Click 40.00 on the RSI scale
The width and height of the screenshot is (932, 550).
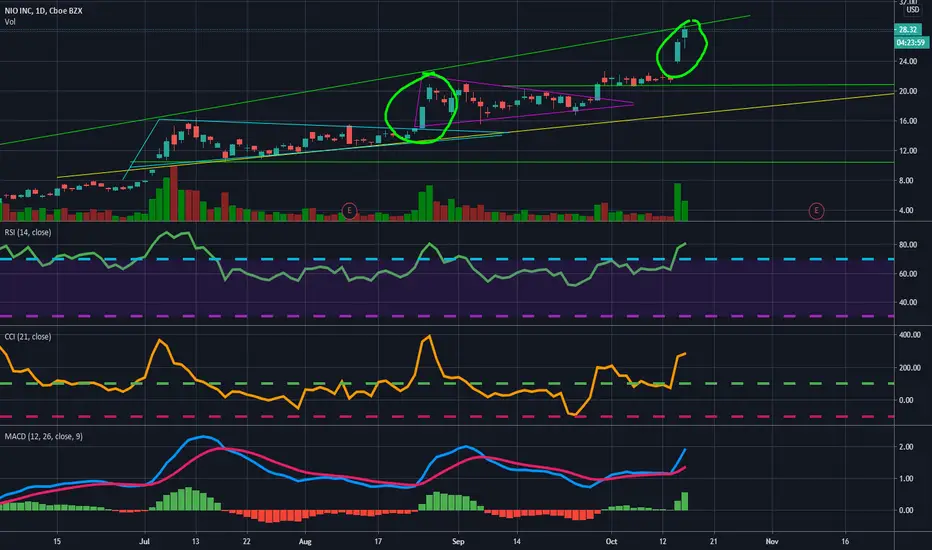[x=908, y=302]
